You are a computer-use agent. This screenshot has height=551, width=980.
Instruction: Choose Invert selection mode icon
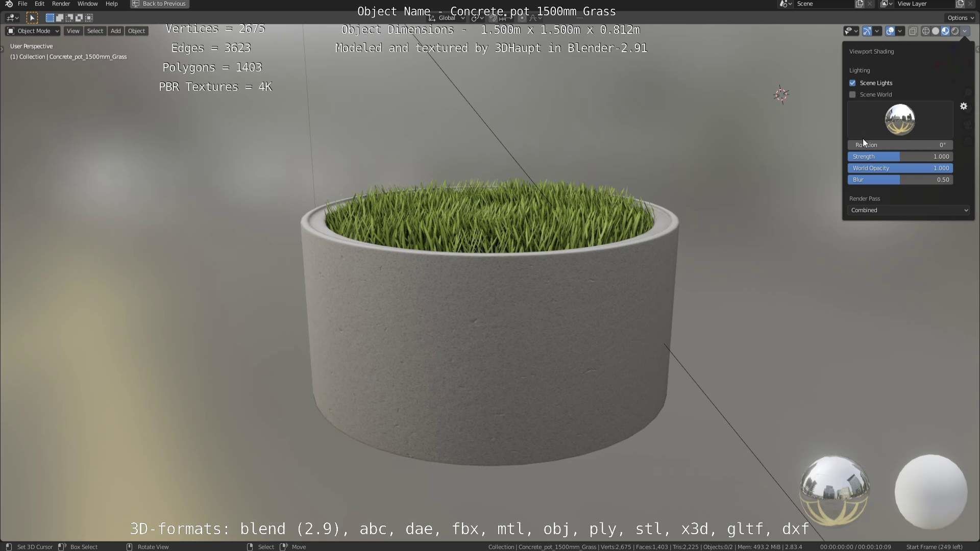point(79,18)
